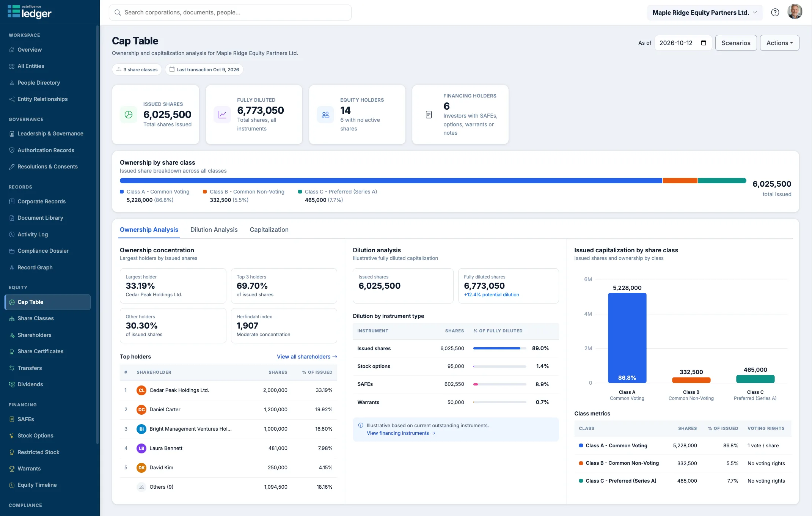The height and width of the screenshot is (516, 812).
Task: Click the Issued shares 89.0% progress bar
Action: (x=499, y=348)
